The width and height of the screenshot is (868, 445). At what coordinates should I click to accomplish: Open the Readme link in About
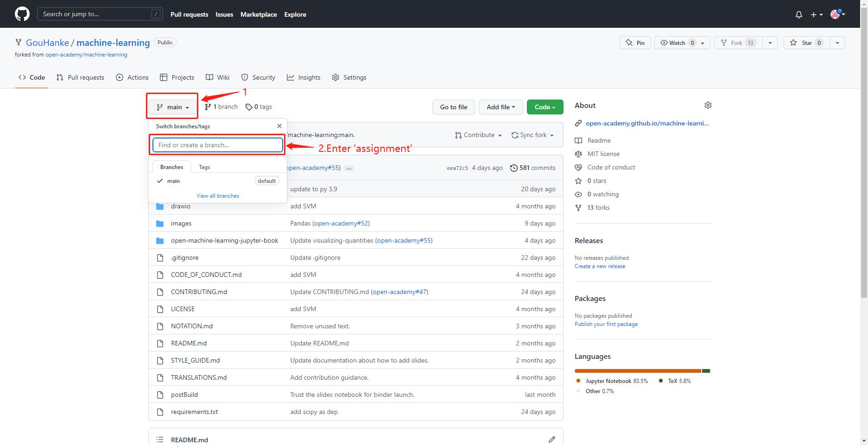[x=599, y=140]
